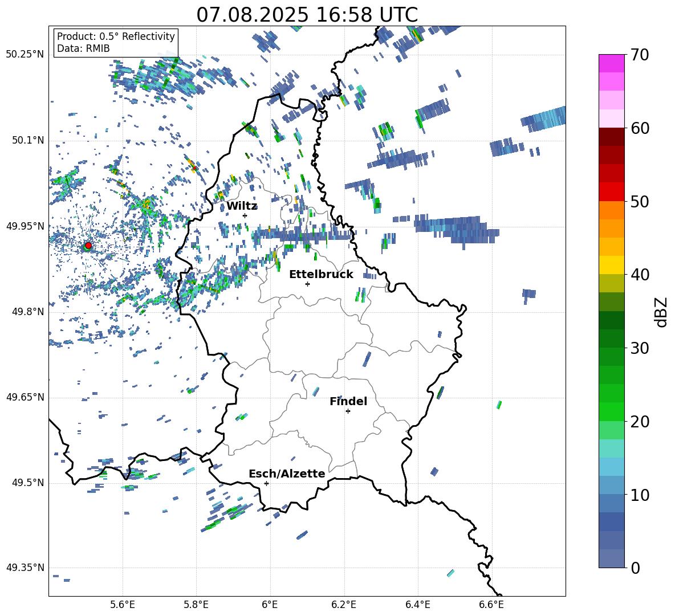The height and width of the screenshot is (616, 675).
Task: Click the Wiltz city label
Action: pos(242,206)
